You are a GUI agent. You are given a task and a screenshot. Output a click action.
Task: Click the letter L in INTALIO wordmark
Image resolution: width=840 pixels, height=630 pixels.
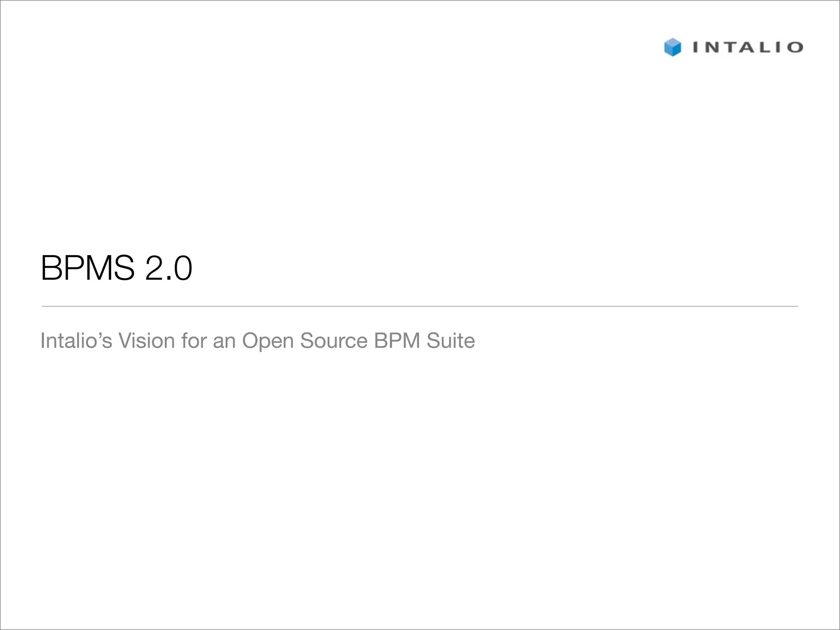765,48
